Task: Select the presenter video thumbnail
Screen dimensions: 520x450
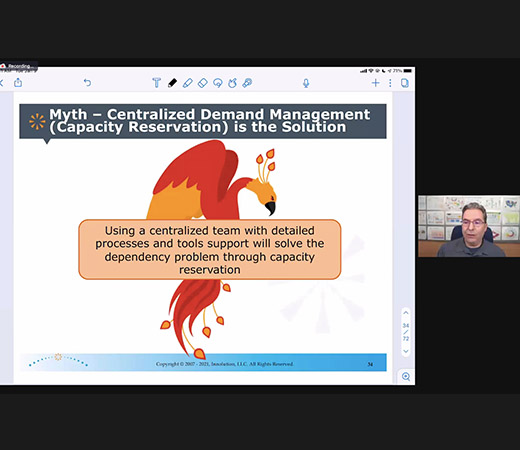Action: point(469,226)
